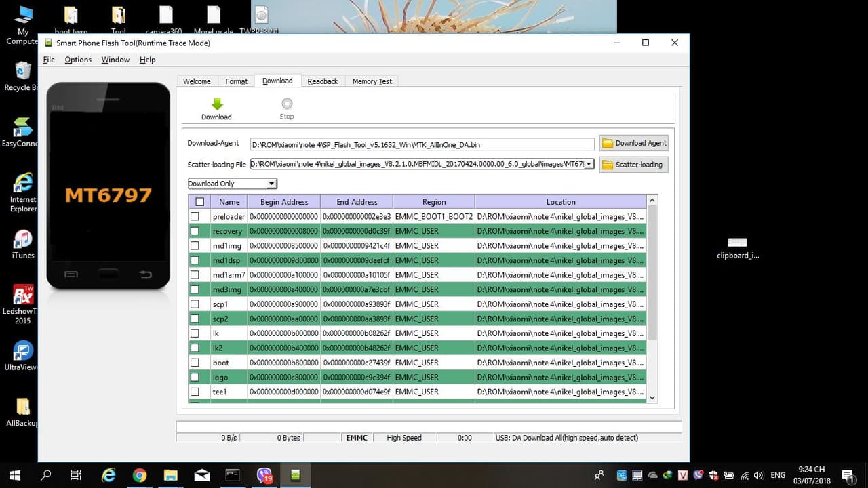The width and height of the screenshot is (868, 488).
Task: Switch to the Readback tab
Action: point(322,81)
